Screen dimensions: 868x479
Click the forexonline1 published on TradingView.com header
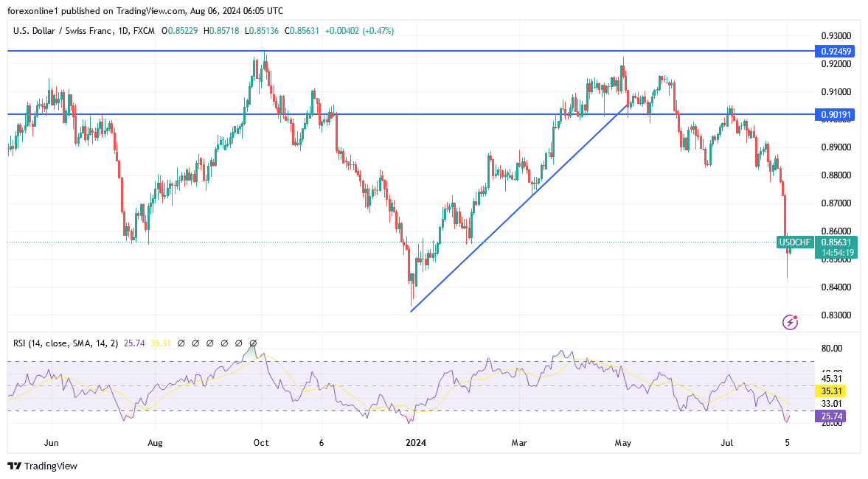[145, 11]
